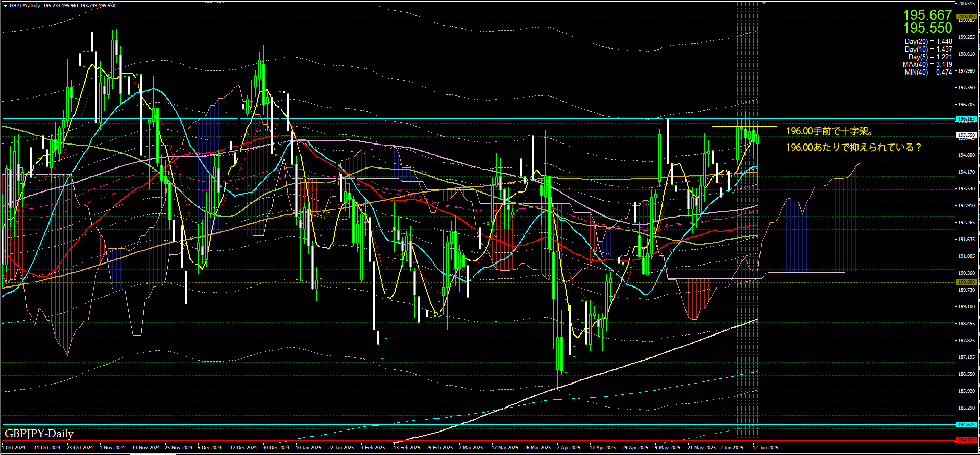
Task: Click the 200.515 value atop price scale
Action: coord(966,4)
